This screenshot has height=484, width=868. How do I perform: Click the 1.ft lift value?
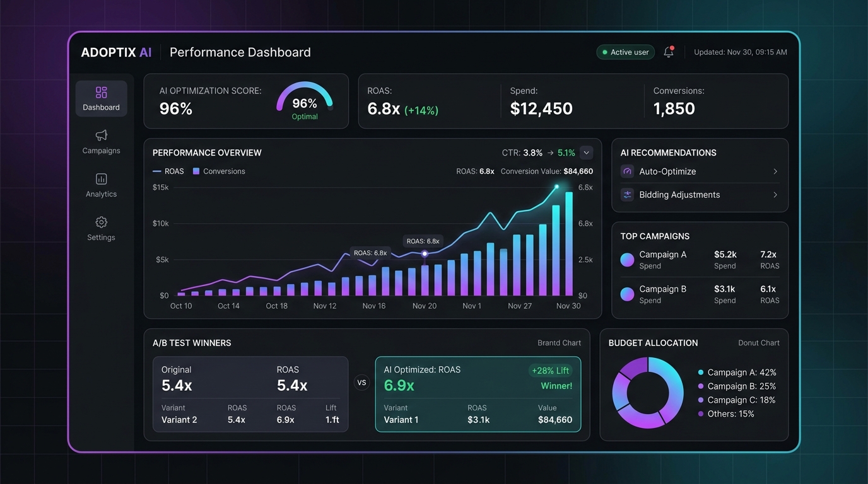pos(332,420)
